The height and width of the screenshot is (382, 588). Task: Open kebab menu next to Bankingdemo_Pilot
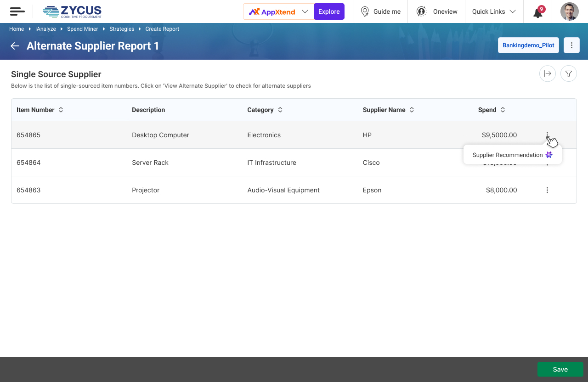pyautogui.click(x=571, y=45)
